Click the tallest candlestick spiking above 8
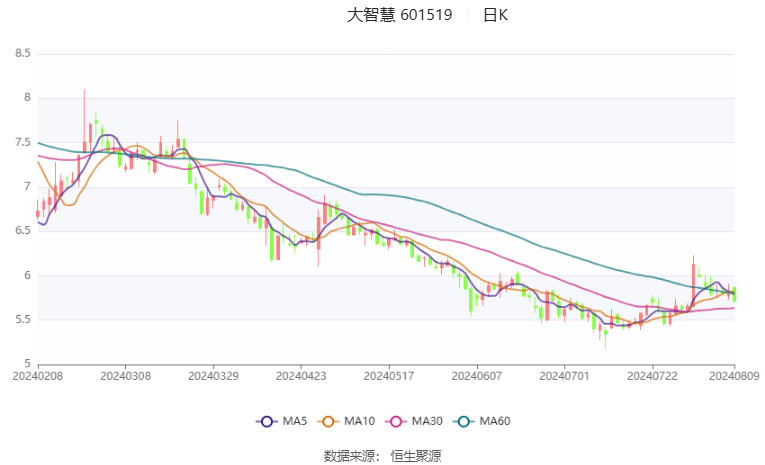The image size is (765, 465). click(84, 122)
